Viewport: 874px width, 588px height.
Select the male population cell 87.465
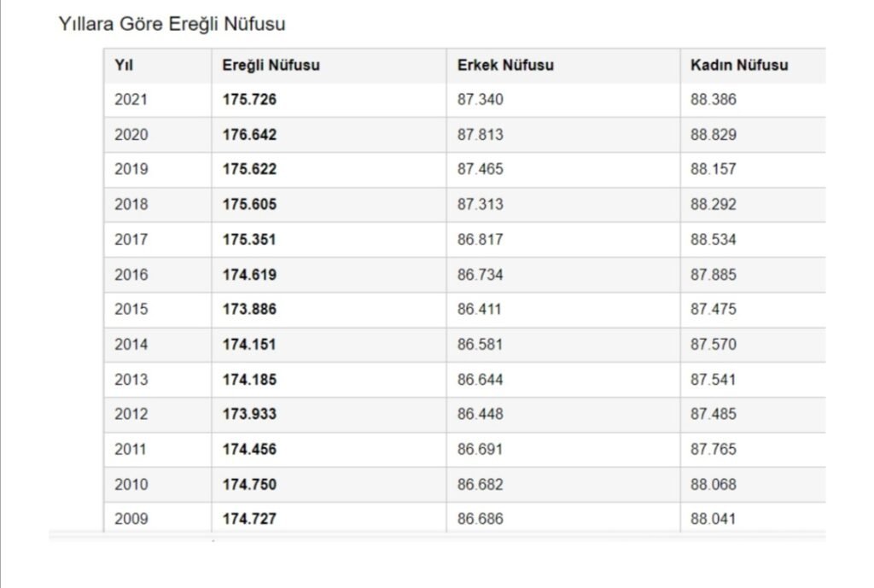pos(480,169)
